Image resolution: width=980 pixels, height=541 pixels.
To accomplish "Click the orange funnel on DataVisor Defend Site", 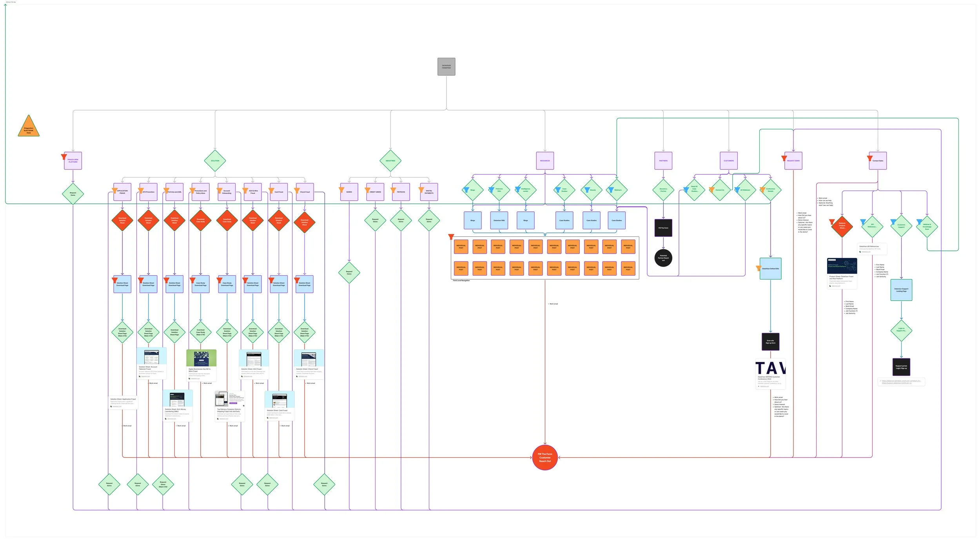I will point(759,269).
